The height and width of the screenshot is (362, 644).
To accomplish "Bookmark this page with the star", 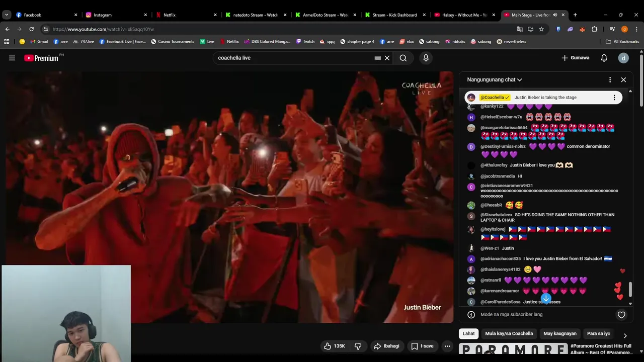I will (x=541, y=29).
